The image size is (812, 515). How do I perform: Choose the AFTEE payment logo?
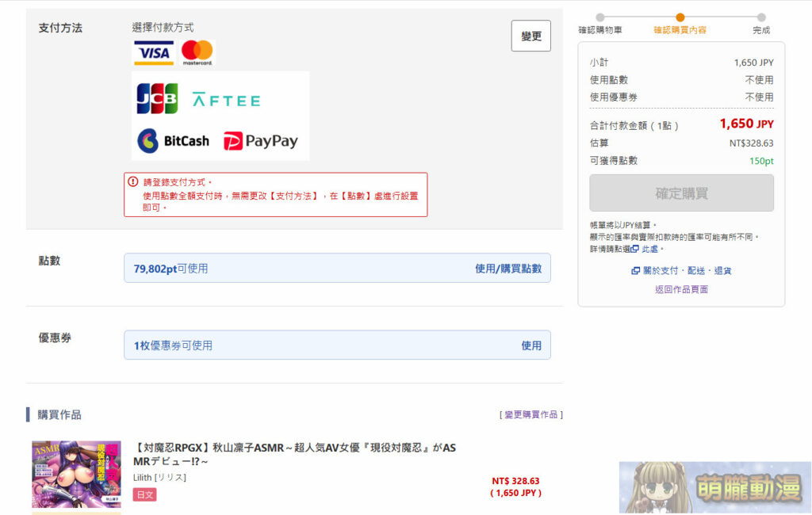(x=226, y=99)
